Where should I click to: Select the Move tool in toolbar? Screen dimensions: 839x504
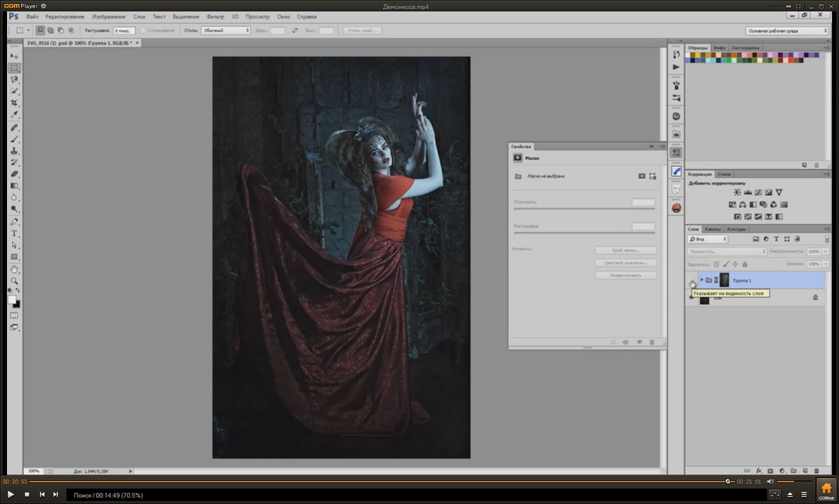[x=15, y=56]
